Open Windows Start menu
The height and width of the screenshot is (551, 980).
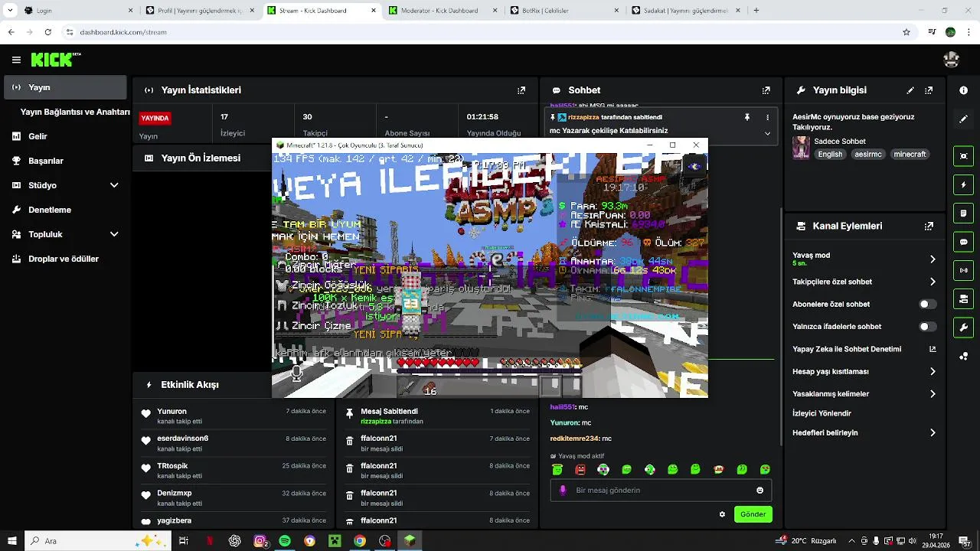[x=11, y=541]
